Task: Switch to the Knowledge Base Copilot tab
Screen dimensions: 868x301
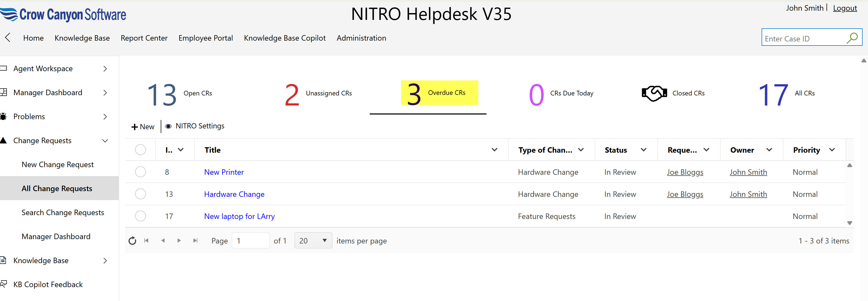Action: (x=285, y=38)
